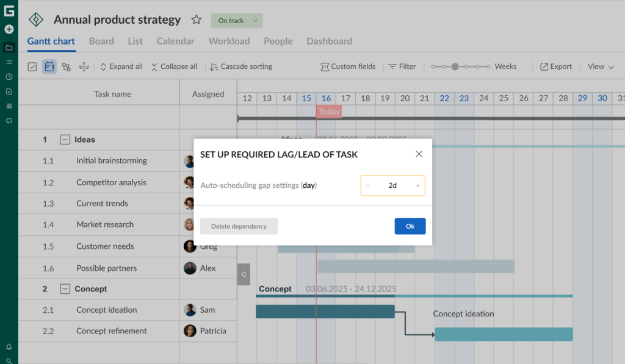Click the green plus icon in sidebar

click(x=9, y=29)
